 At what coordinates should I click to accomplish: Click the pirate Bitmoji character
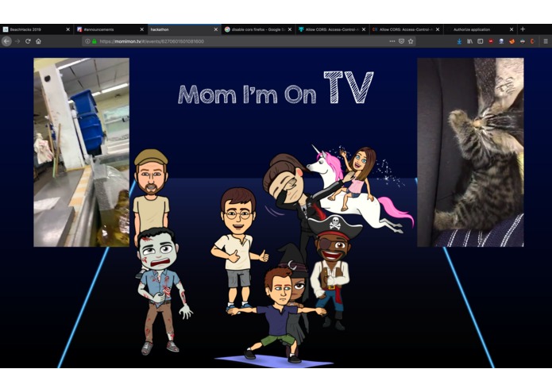point(333,271)
